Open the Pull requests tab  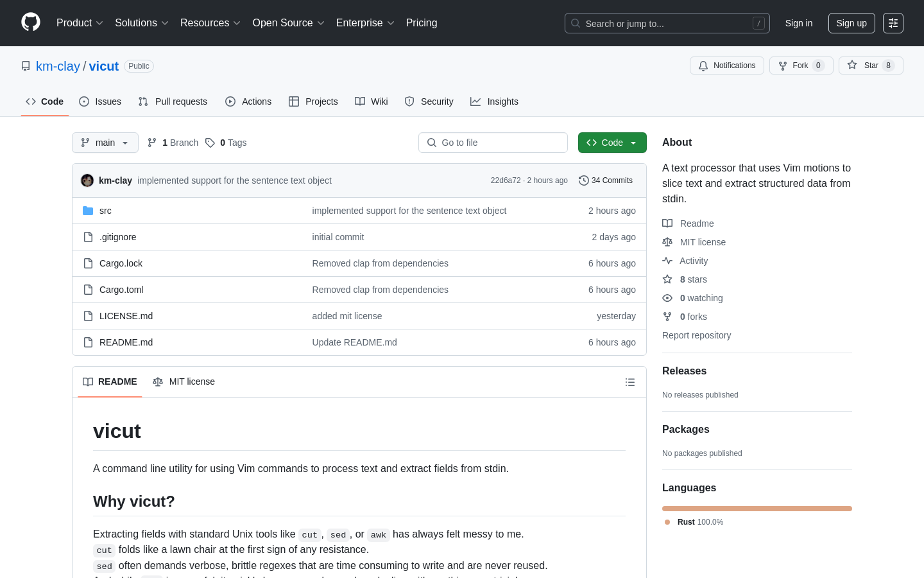coord(173,101)
